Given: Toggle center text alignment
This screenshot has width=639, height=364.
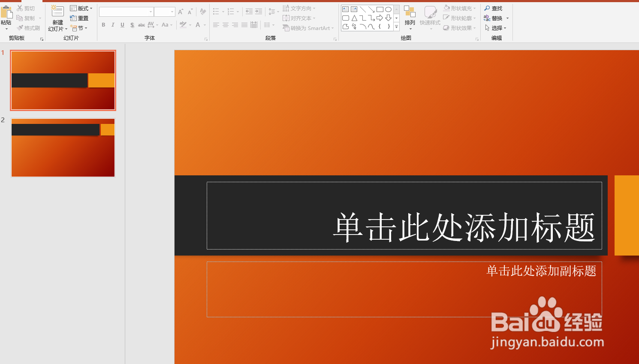Looking at the screenshot, I should 225,25.
